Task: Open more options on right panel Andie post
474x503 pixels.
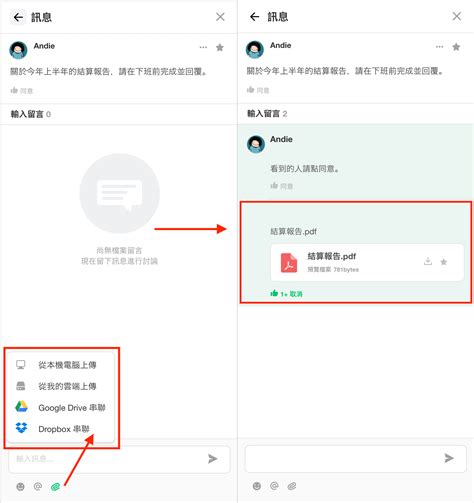Action: pos(439,47)
